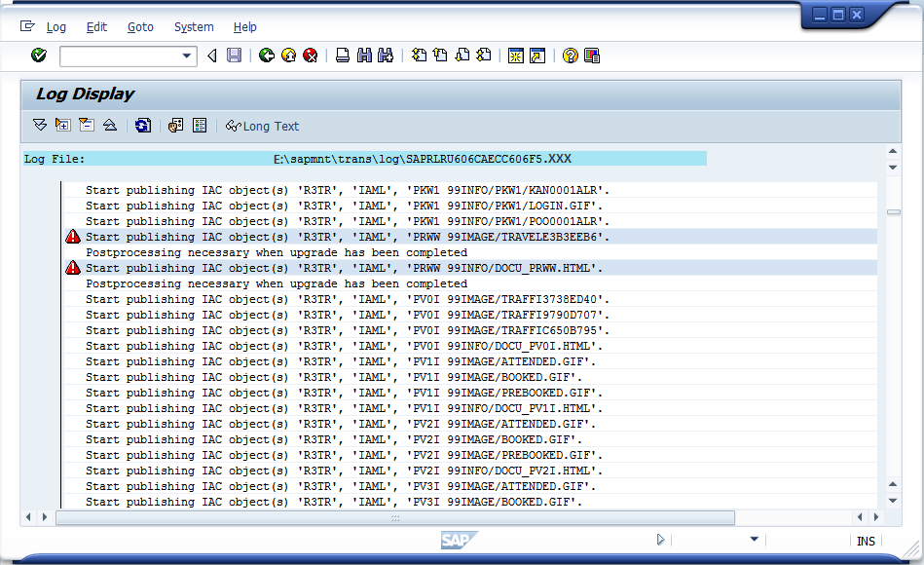This screenshot has height=565, width=924.
Task: Select the PV1I 99IMAGE/ATTENDED.GIF row
Action: [469, 361]
